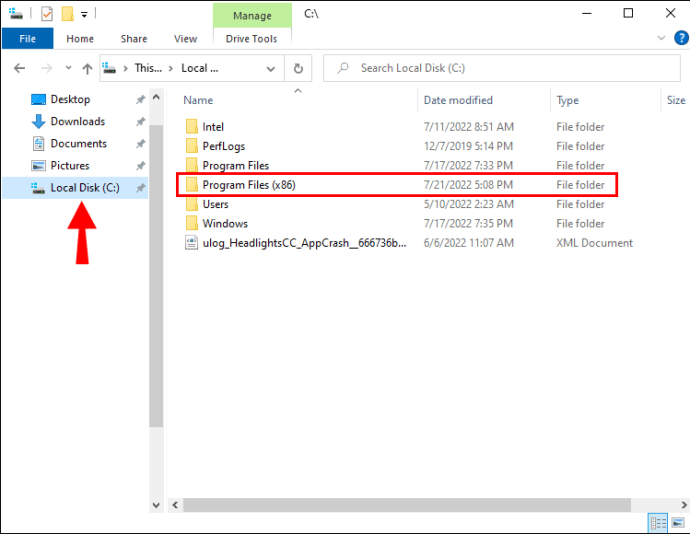Click in the Search Local Disk (C:) box

tap(502, 68)
